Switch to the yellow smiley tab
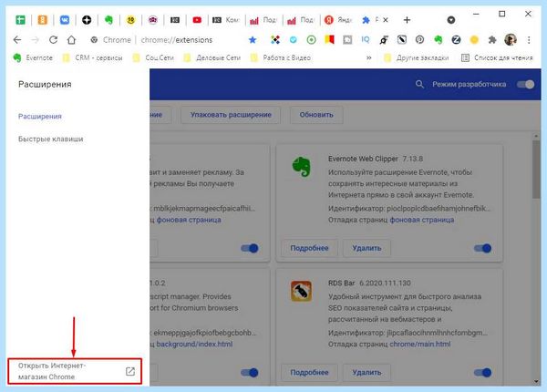 pos(130,20)
